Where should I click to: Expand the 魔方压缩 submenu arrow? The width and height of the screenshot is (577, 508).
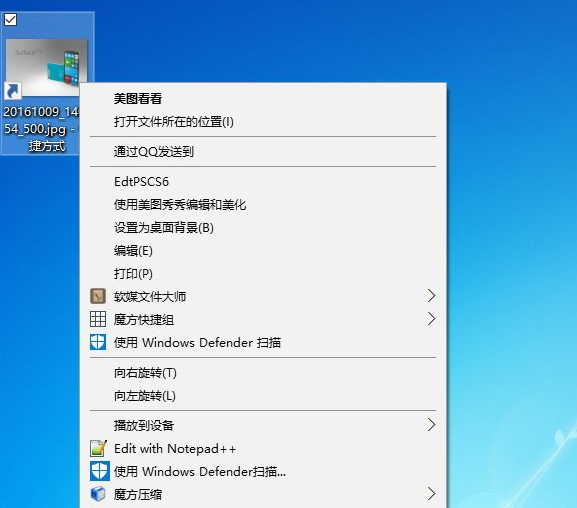(431, 494)
